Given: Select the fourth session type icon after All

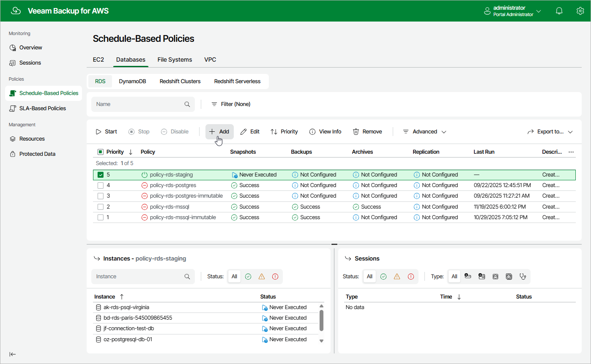Looking at the screenshot, I should [509, 277].
